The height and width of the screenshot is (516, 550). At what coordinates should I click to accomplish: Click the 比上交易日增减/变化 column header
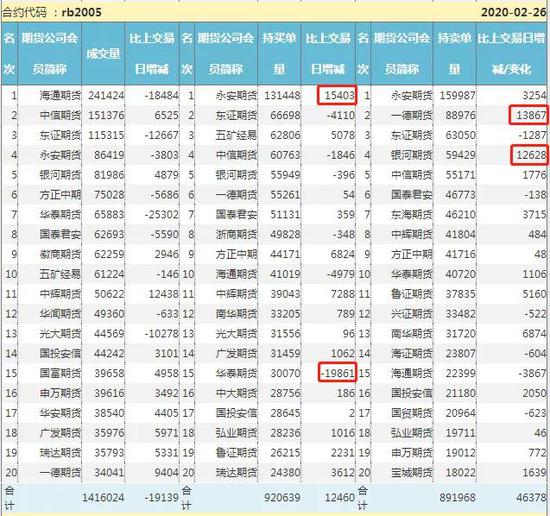511,54
